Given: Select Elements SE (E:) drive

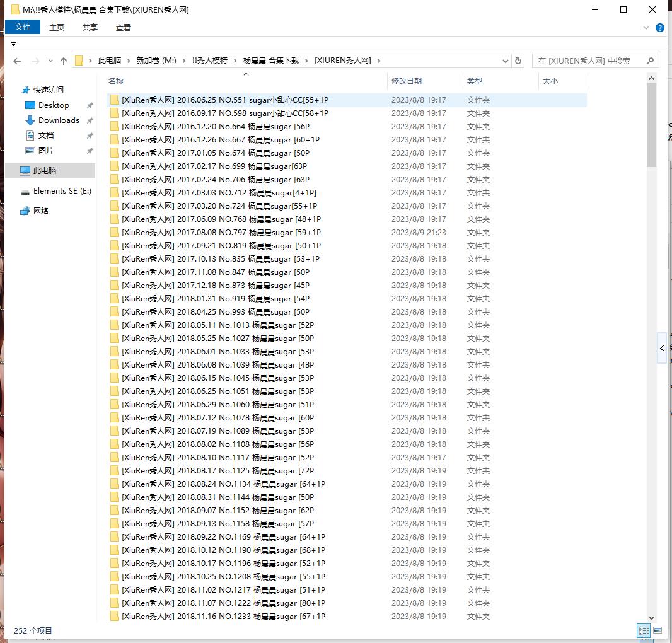Looking at the screenshot, I should [62, 191].
